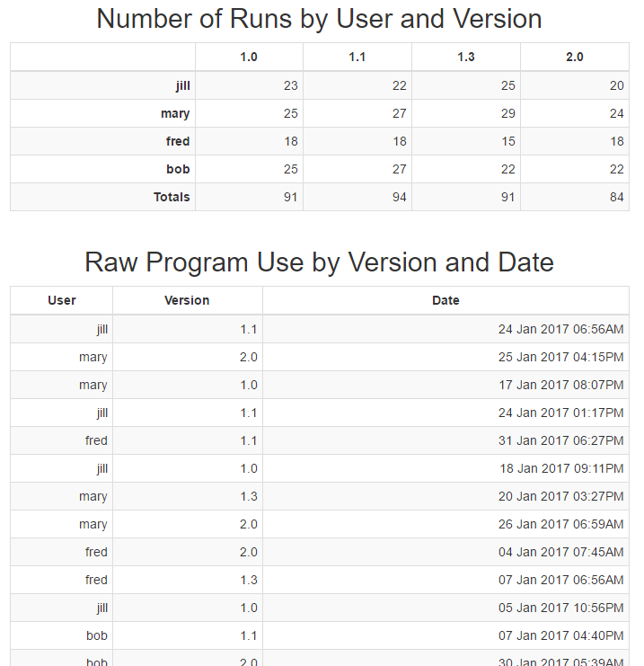The image size is (644, 666).
Task: Click the 1.0 column header in the runs table
Action: point(249,57)
